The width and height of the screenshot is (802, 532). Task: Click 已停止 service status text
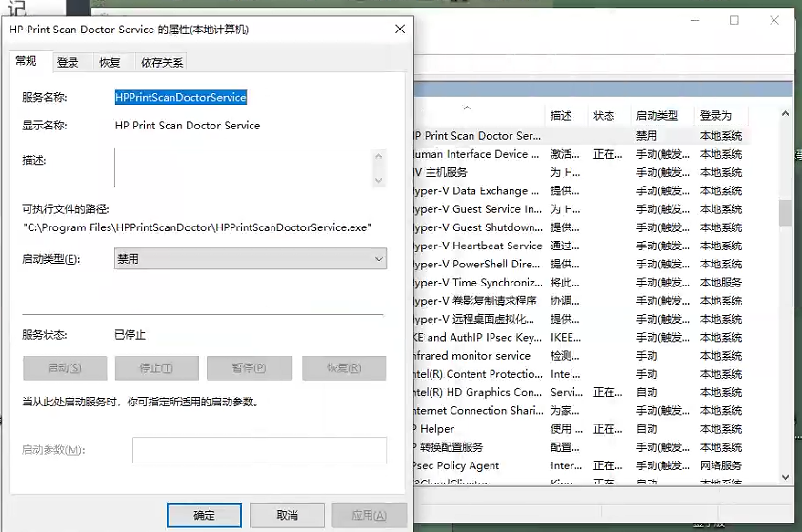tap(130, 335)
